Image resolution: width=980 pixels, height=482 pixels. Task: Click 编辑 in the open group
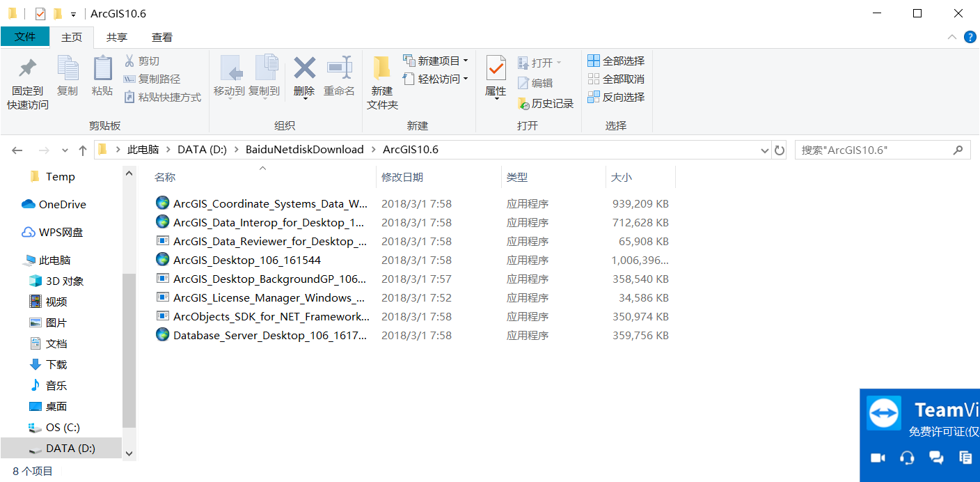pos(535,83)
